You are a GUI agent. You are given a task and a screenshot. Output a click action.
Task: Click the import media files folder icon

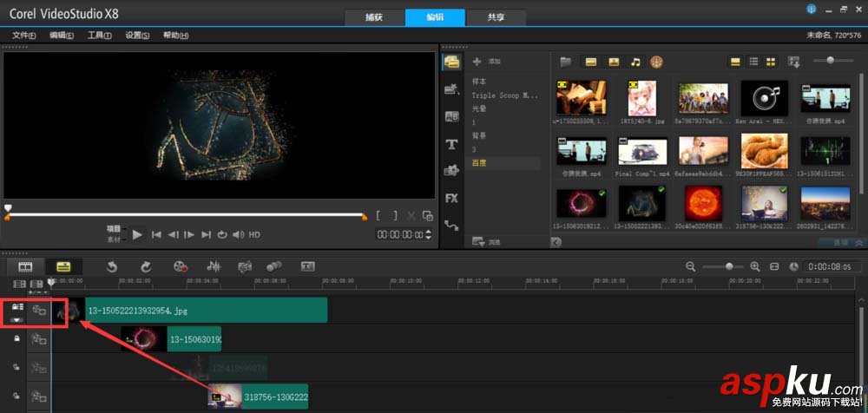565,62
